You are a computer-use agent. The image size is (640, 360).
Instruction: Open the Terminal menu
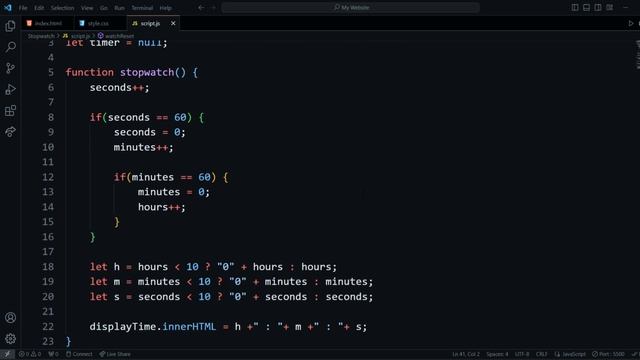142,8
